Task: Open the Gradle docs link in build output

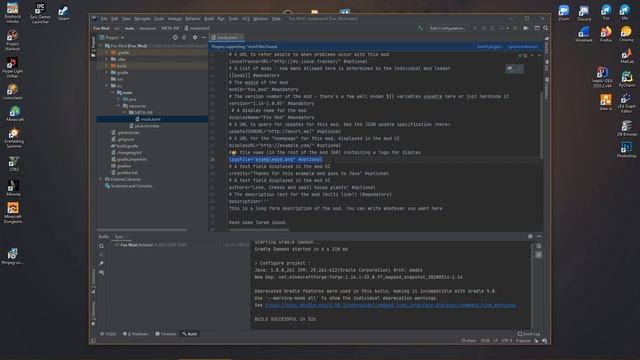Action: tap(390, 305)
